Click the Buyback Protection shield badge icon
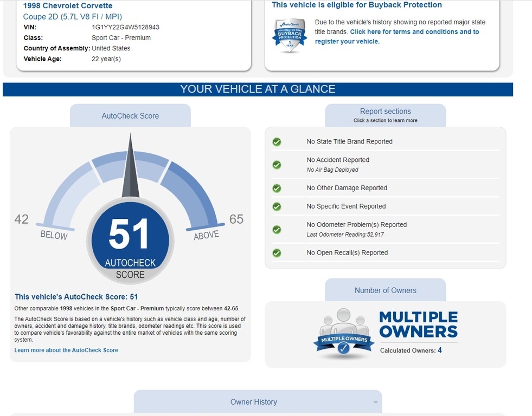 (290, 35)
